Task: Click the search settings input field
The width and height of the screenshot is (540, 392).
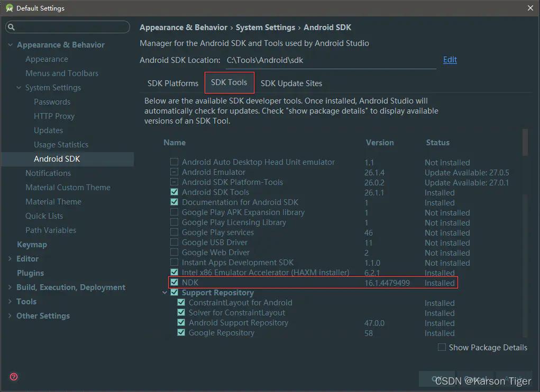Action: pyautogui.click(x=68, y=27)
